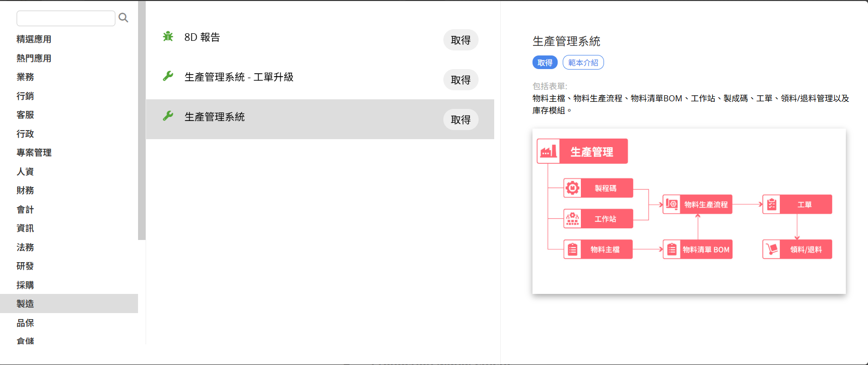868x365 pixels.
Task: Click the sidebar category scrollbar
Action: point(142,121)
